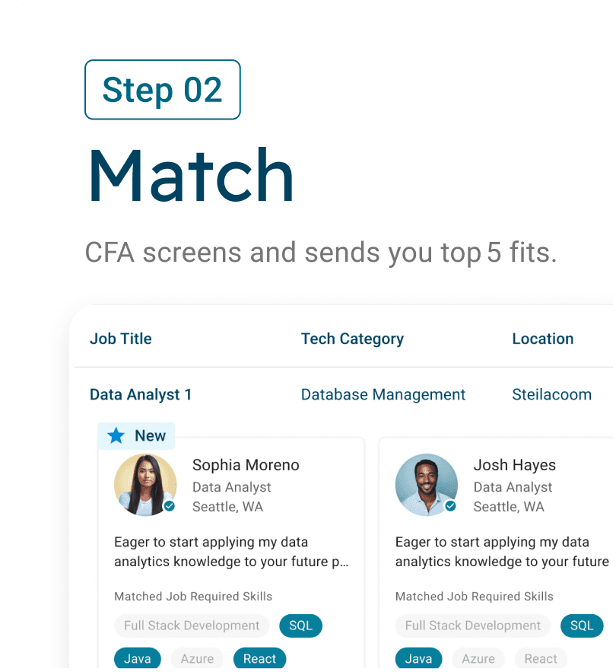This screenshot has height=672, width=616.
Task: Click Azure skill tag on Sophia's card
Action: 197,658
